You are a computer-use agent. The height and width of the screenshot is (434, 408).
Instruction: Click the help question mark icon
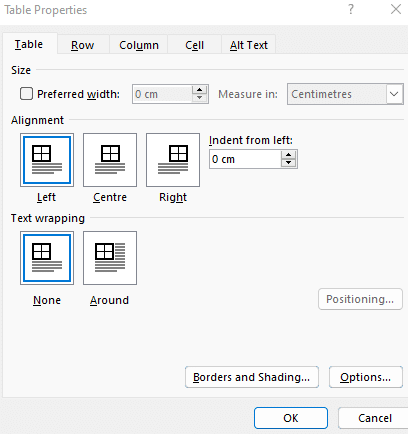pyautogui.click(x=351, y=9)
